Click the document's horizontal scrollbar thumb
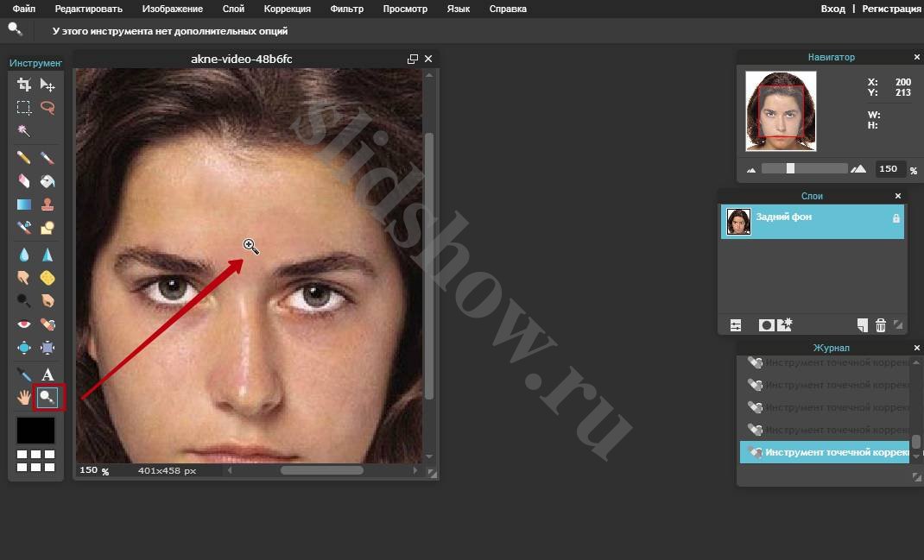This screenshot has height=560, width=924. point(322,470)
